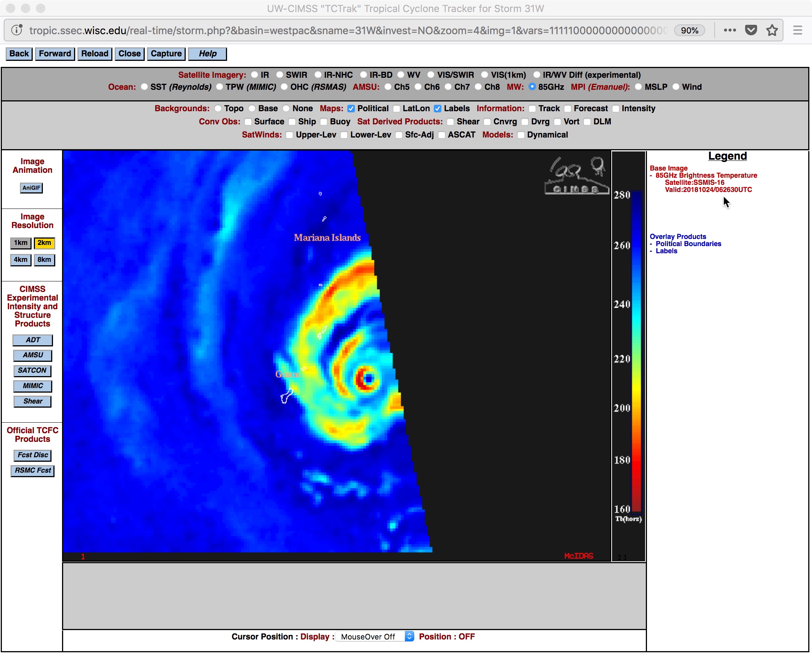Select AMSU Ch5 radio button

(x=388, y=87)
